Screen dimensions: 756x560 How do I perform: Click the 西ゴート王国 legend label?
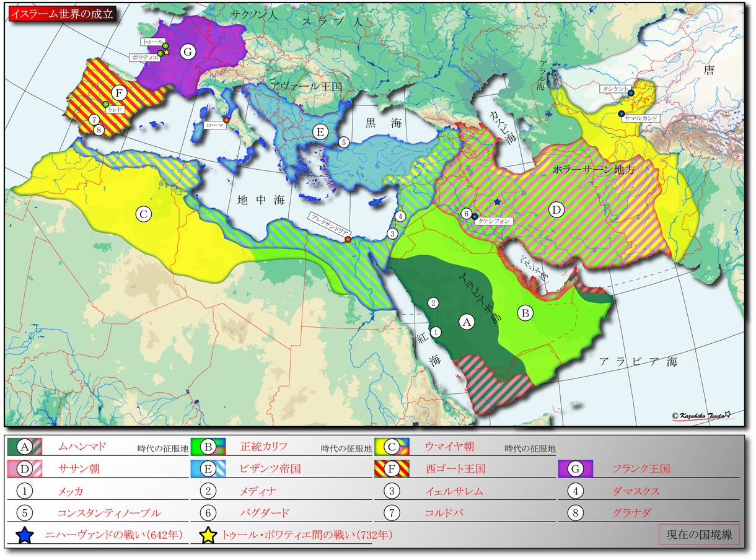coord(455,469)
